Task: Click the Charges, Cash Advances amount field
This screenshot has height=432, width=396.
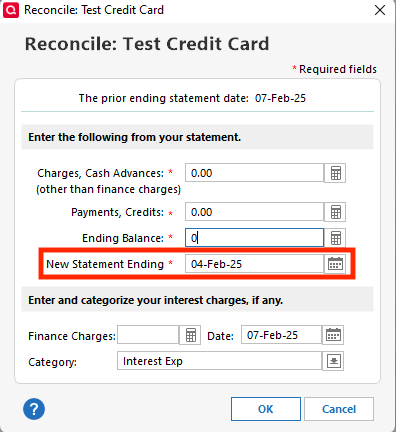Action: 254,173
